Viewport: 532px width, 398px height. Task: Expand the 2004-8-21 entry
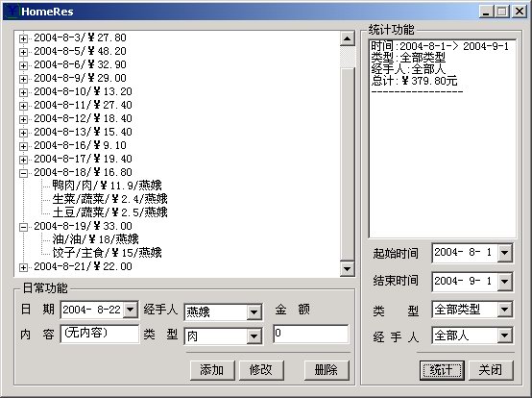pyautogui.click(x=23, y=267)
